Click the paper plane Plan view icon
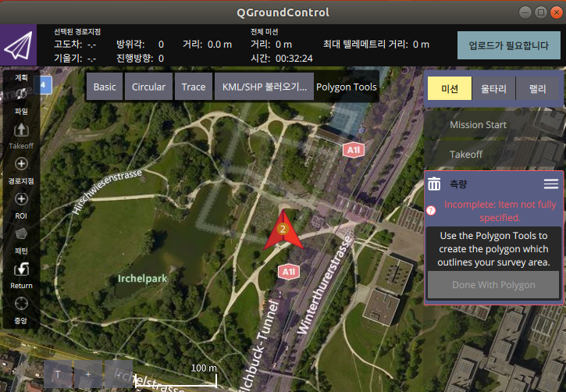The height and width of the screenshot is (392, 566). 18,45
